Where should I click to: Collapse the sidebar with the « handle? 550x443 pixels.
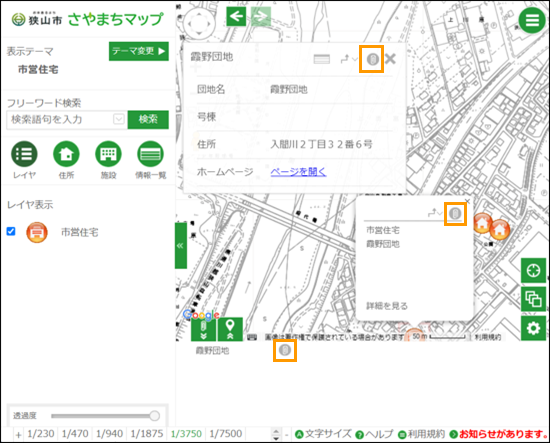click(x=181, y=246)
